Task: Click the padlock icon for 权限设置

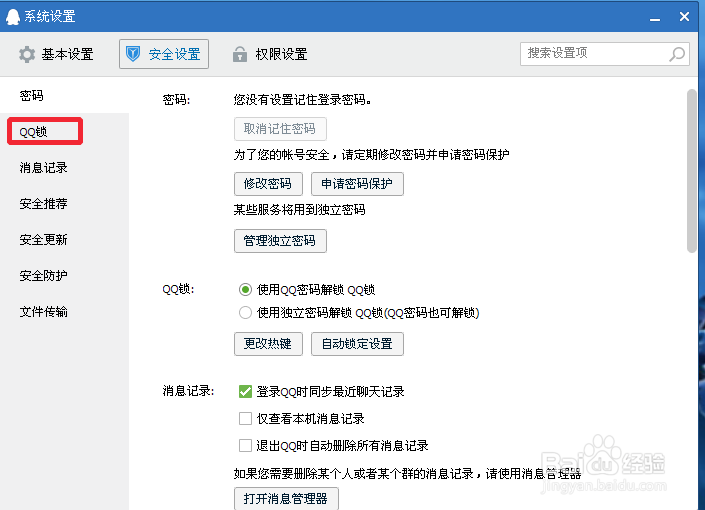Action: (x=240, y=54)
